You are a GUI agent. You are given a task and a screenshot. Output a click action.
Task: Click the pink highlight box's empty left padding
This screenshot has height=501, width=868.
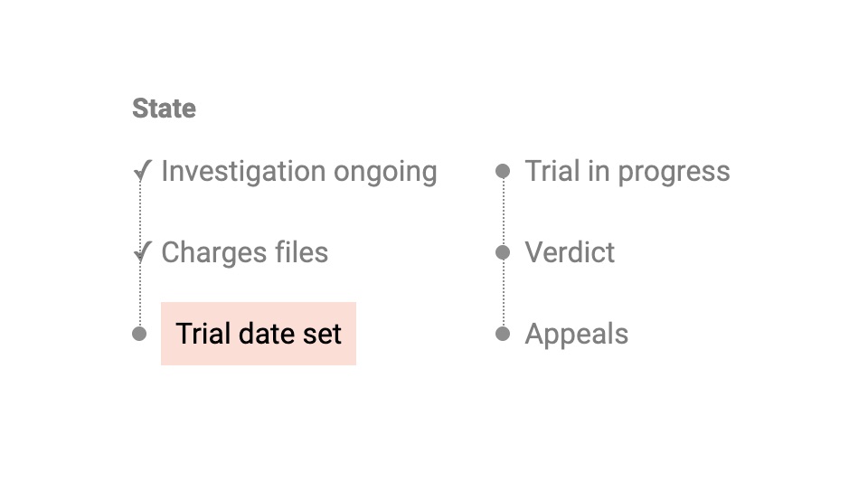click(168, 334)
